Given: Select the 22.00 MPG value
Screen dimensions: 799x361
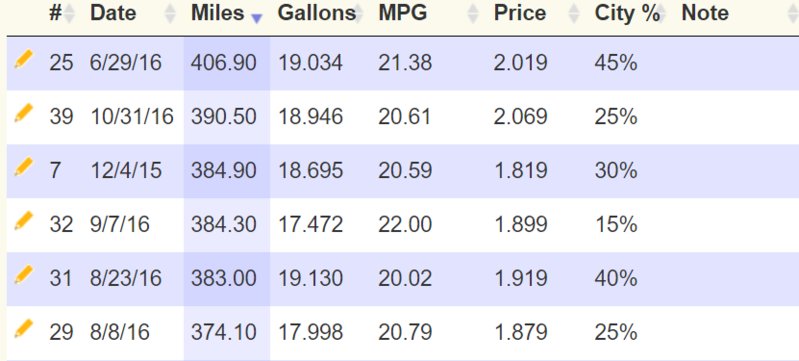Looking at the screenshot, I should coord(405,225).
